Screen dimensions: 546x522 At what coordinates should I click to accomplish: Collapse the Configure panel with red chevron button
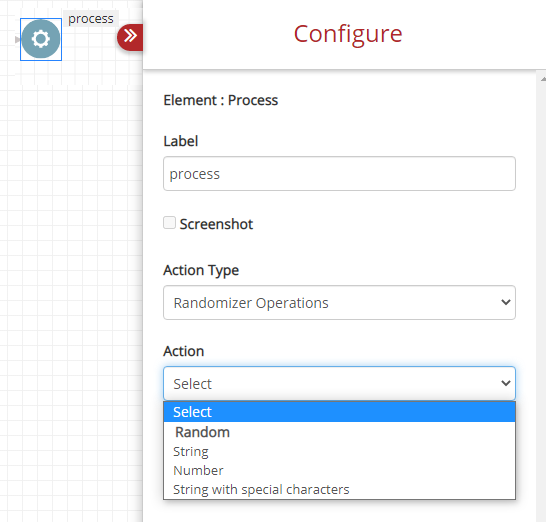(130, 36)
